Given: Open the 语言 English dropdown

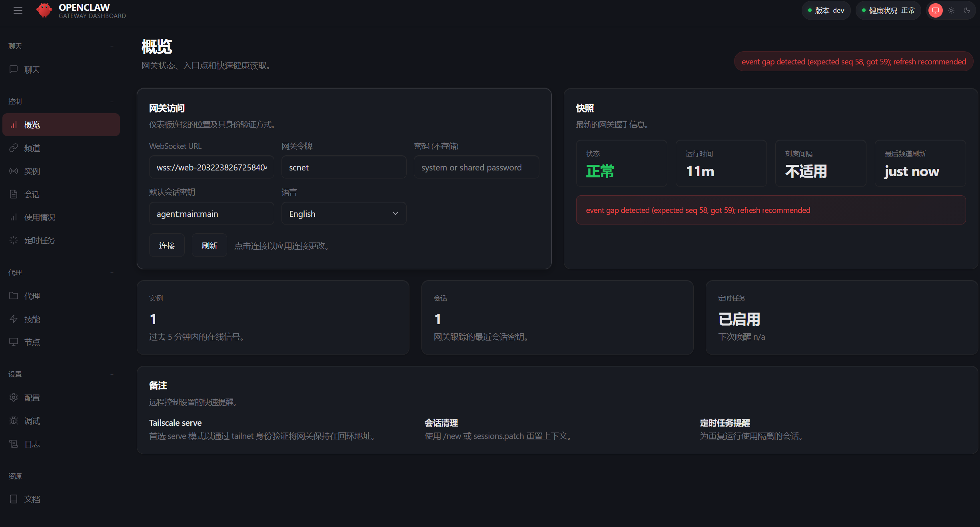Looking at the screenshot, I should click(x=343, y=214).
